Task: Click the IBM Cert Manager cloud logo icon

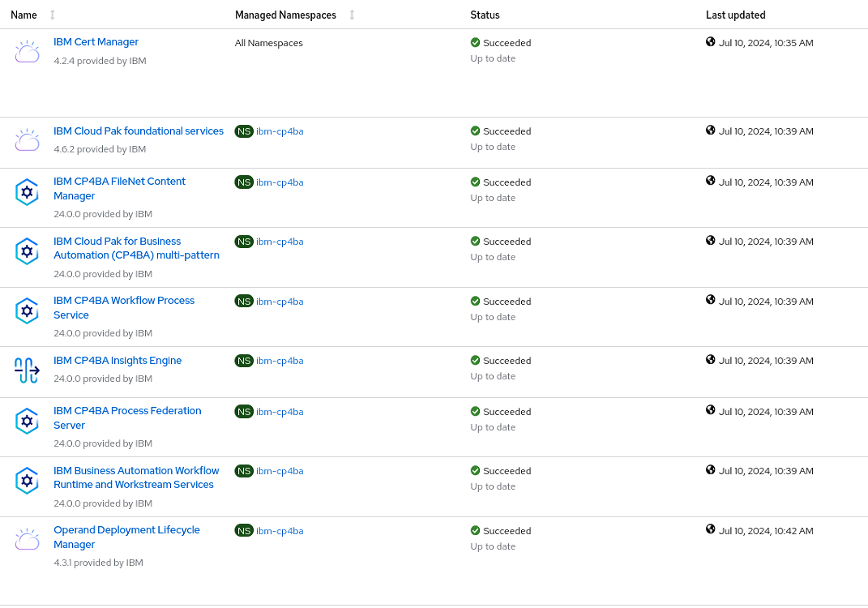Action: (27, 52)
